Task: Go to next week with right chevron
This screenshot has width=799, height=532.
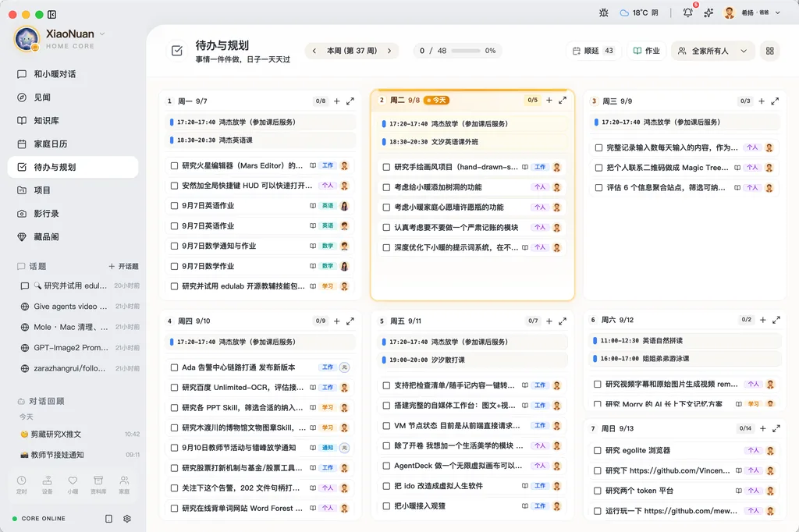Action: point(389,51)
